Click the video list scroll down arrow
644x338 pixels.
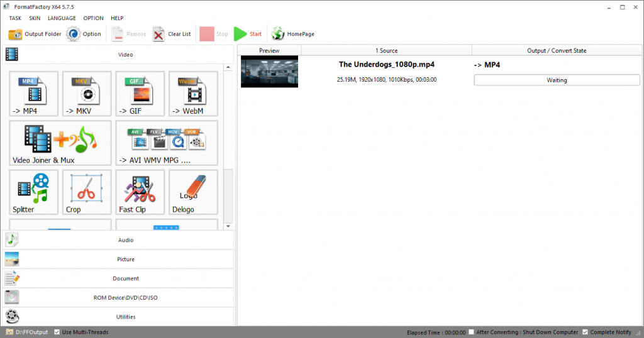point(228,226)
